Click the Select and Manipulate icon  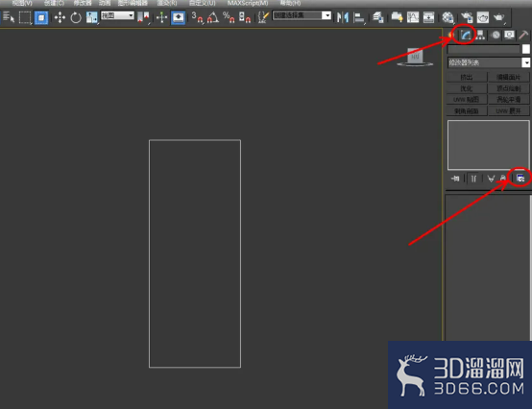click(162, 17)
